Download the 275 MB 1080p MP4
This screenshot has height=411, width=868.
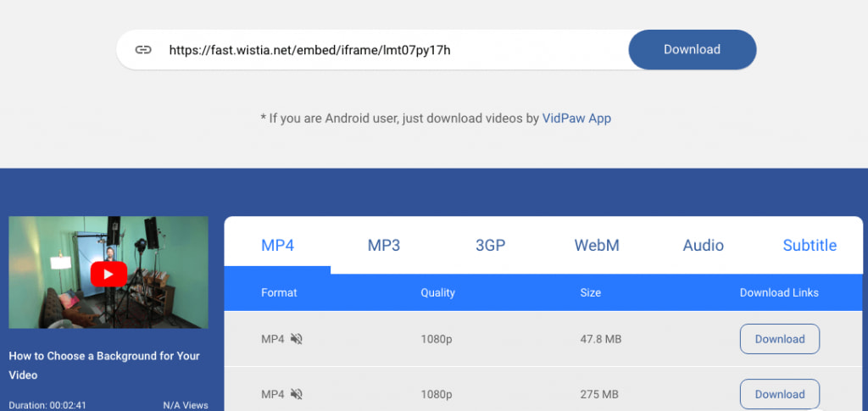click(780, 394)
